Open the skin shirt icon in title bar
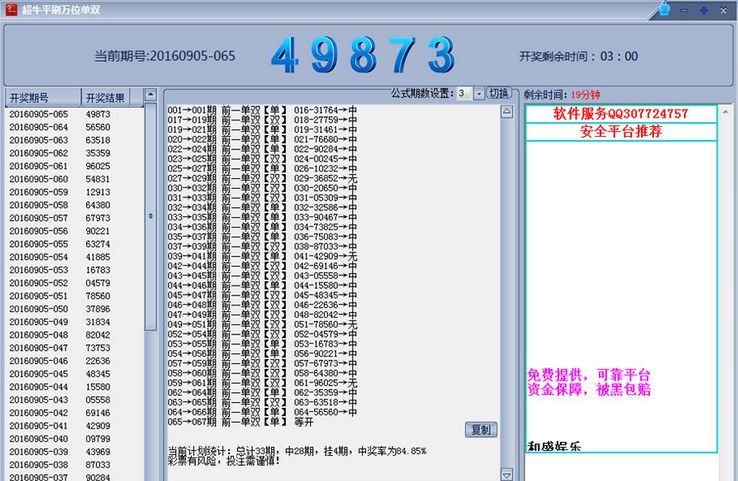This screenshot has width=738, height=481. [664, 9]
